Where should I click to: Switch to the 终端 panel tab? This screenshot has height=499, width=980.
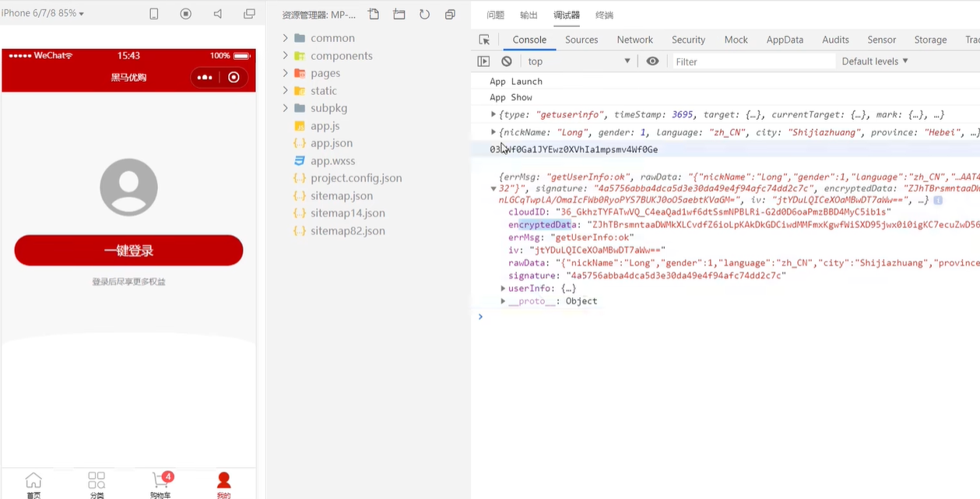[604, 15]
